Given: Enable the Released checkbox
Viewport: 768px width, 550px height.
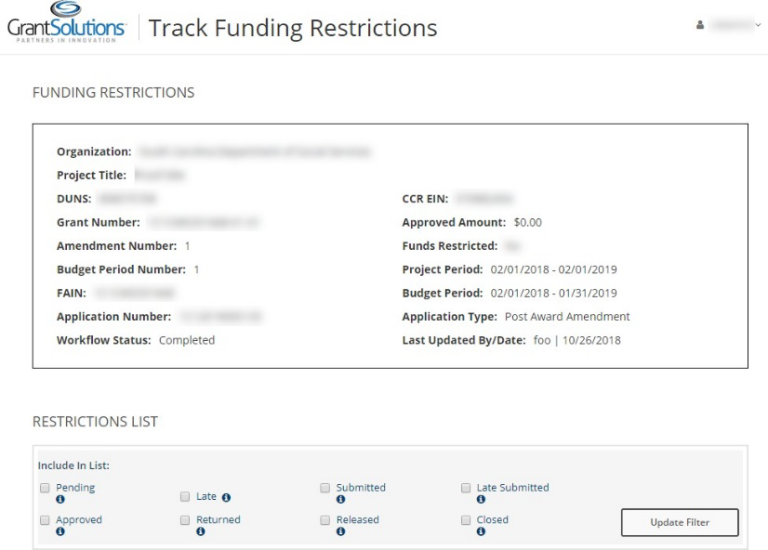Looking at the screenshot, I should [x=325, y=520].
